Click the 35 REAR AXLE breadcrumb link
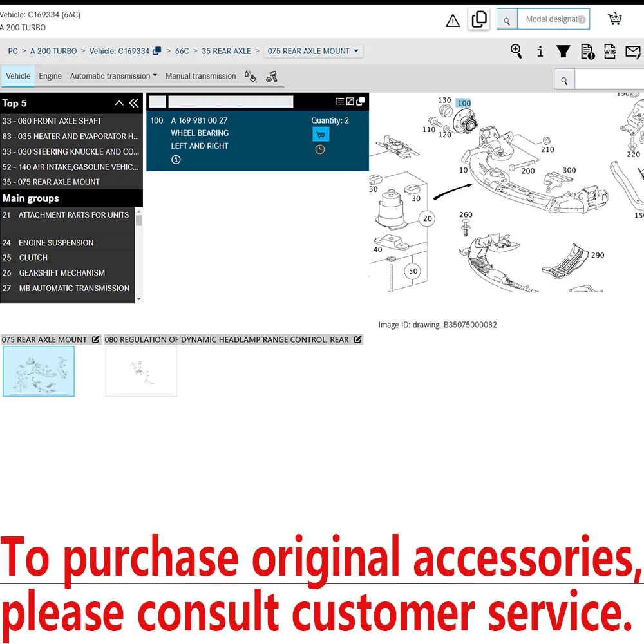 tap(226, 51)
